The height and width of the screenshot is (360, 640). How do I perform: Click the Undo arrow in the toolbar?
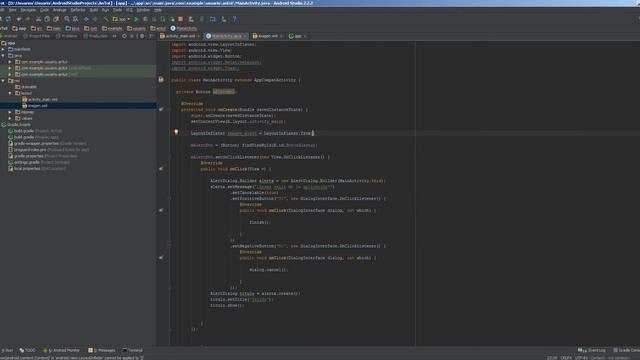pyautogui.click(x=19, y=19)
